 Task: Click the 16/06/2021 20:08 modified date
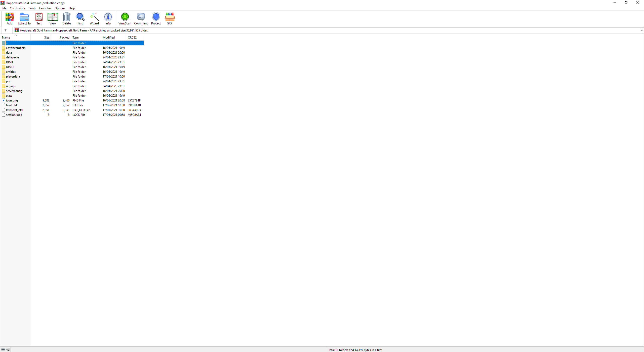pos(114,100)
